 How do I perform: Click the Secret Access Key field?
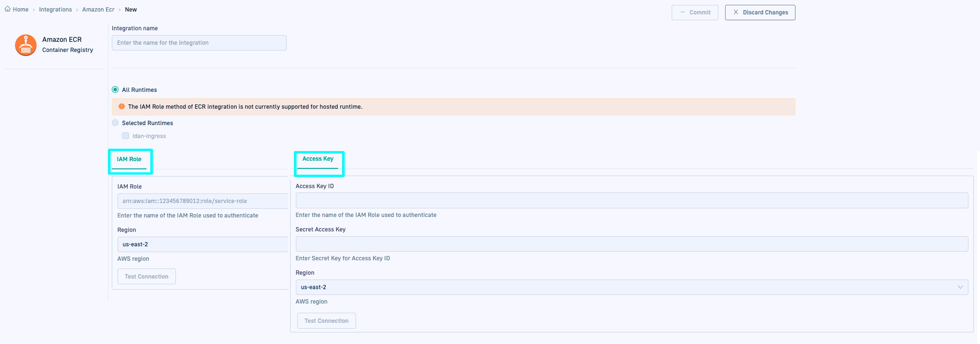click(631, 244)
